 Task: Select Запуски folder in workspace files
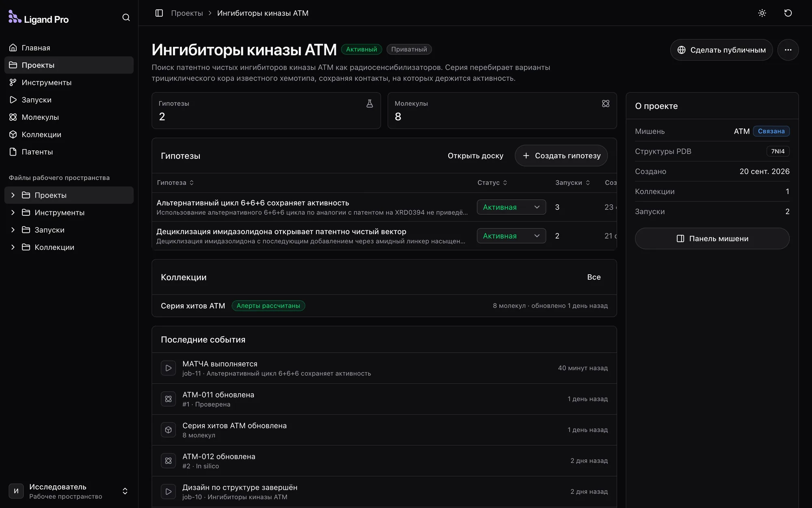[x=69, y=230]
